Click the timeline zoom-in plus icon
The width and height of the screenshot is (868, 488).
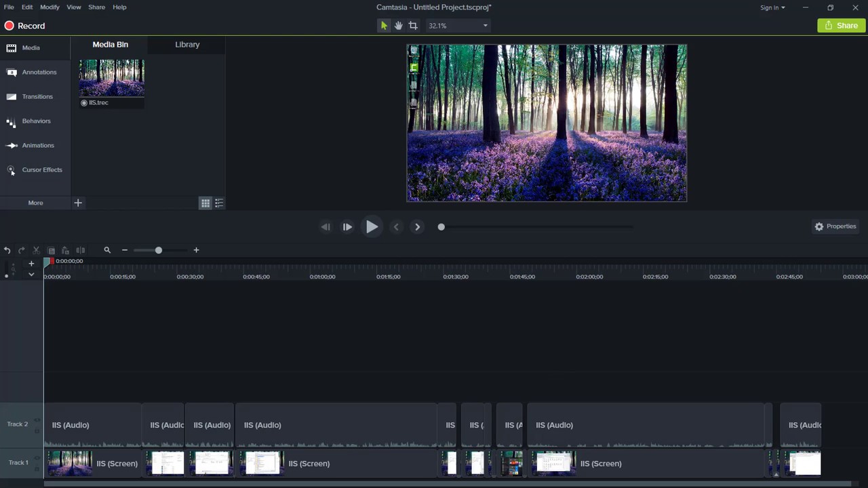196,250
